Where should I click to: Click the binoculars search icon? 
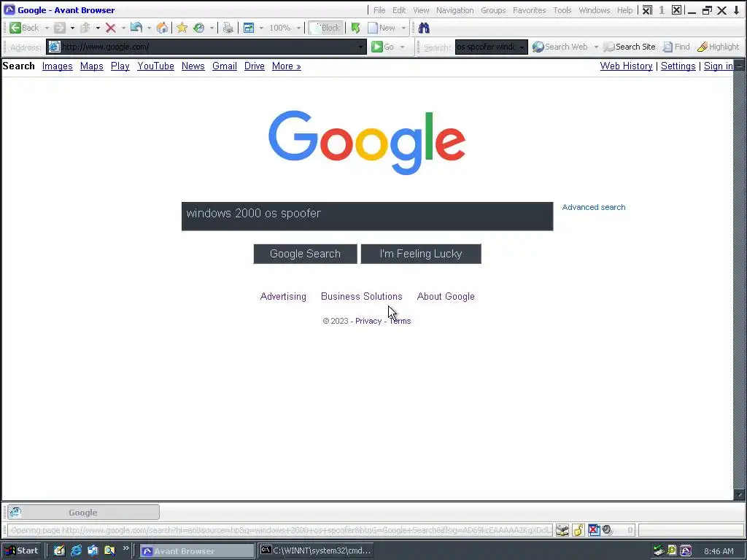[x=424, y=28]
